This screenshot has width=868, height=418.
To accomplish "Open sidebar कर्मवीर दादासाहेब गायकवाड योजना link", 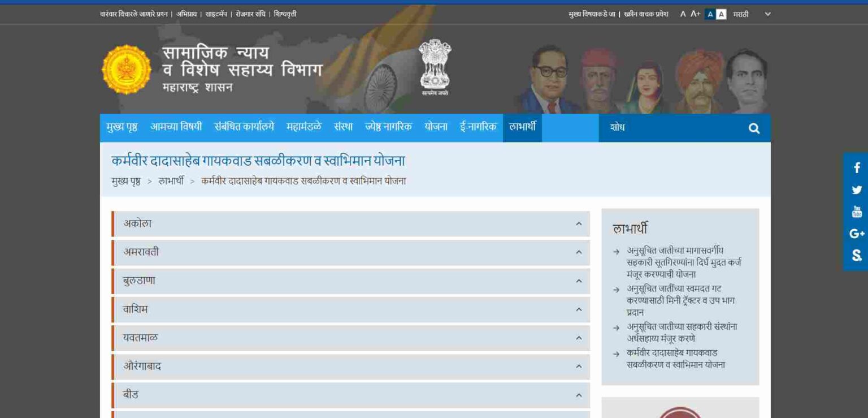I will click(676, 359).
